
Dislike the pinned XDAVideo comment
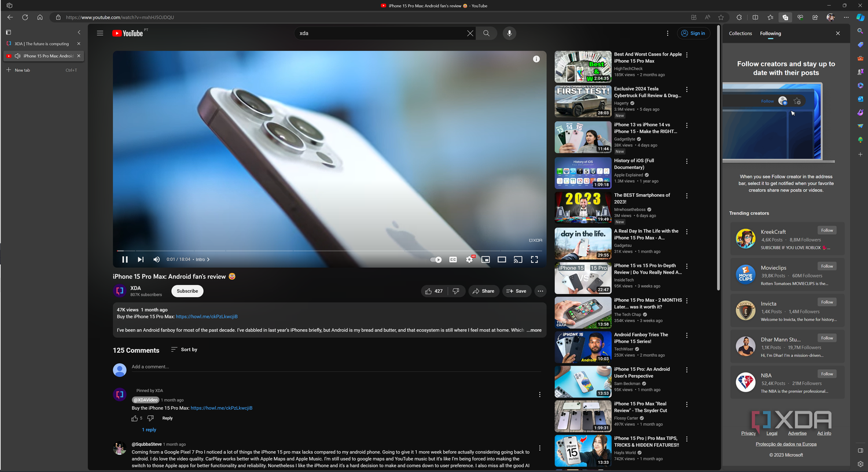150,418
